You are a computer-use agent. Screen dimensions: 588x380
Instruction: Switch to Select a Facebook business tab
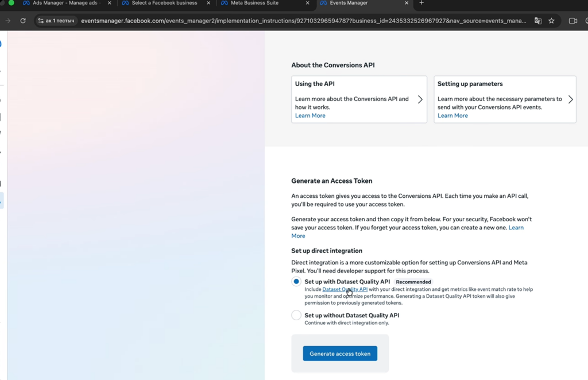[164, 3]
